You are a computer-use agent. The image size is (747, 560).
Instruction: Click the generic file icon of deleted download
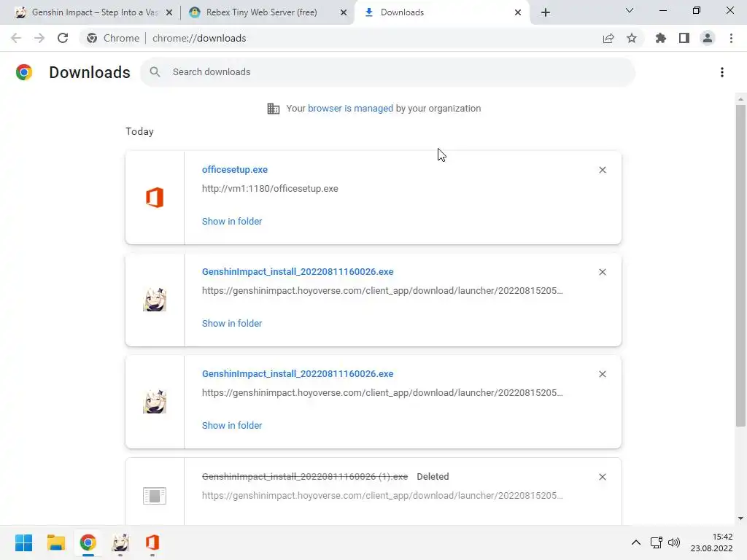pyautogui.click(x=155, y=496)
